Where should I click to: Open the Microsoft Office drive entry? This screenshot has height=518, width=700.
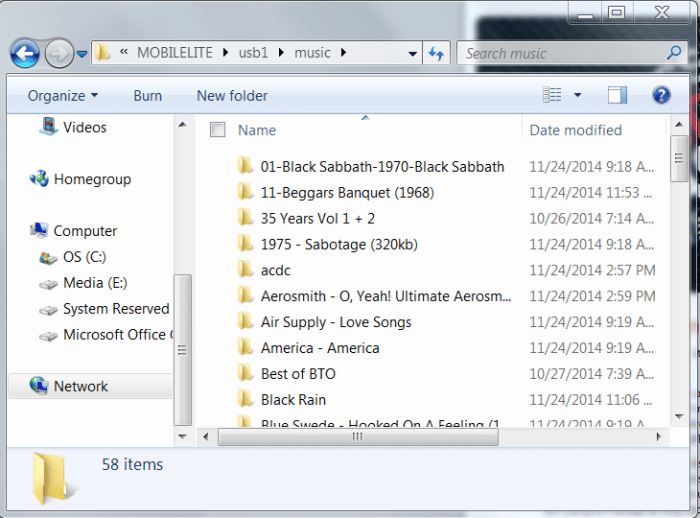coord(106,335)
